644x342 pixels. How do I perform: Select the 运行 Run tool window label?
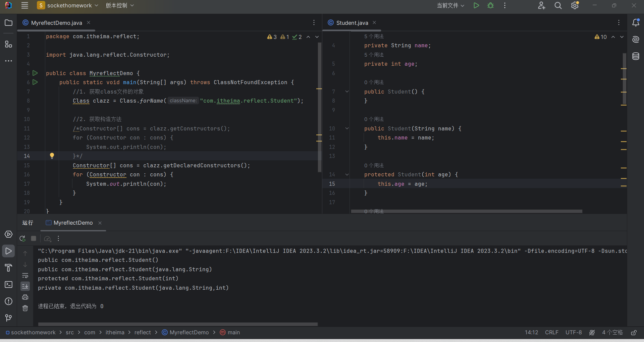point(28,223)
